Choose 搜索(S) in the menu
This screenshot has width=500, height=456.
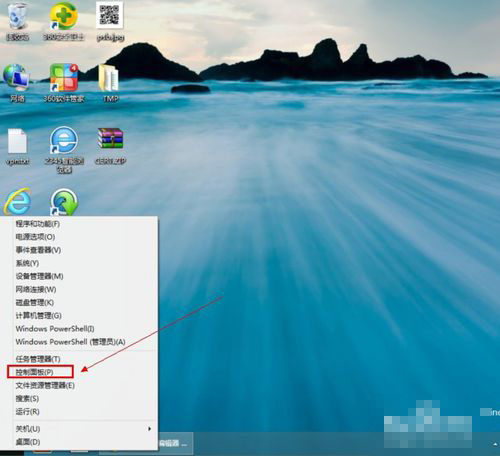point(27,399)
